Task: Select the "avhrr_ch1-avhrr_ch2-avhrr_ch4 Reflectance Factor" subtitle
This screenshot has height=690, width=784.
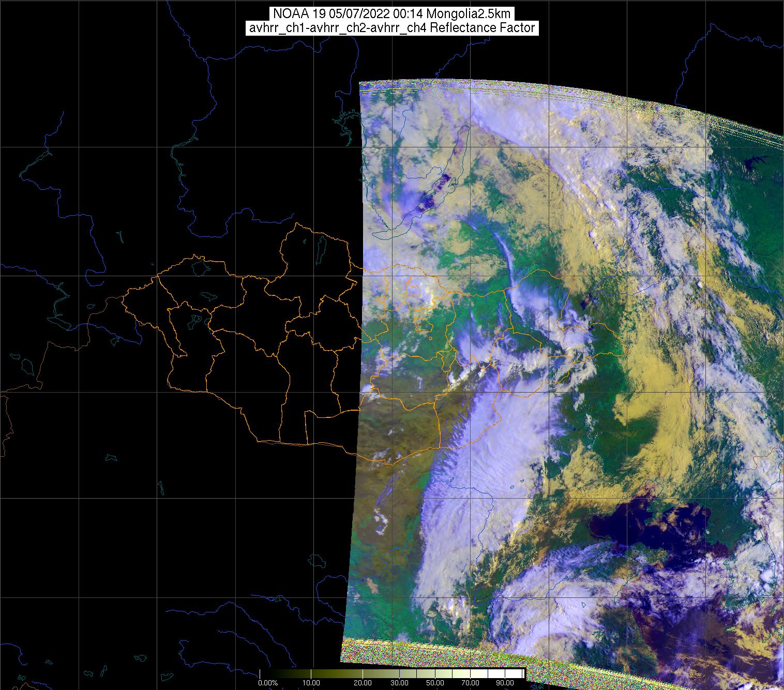Action: 392,28
